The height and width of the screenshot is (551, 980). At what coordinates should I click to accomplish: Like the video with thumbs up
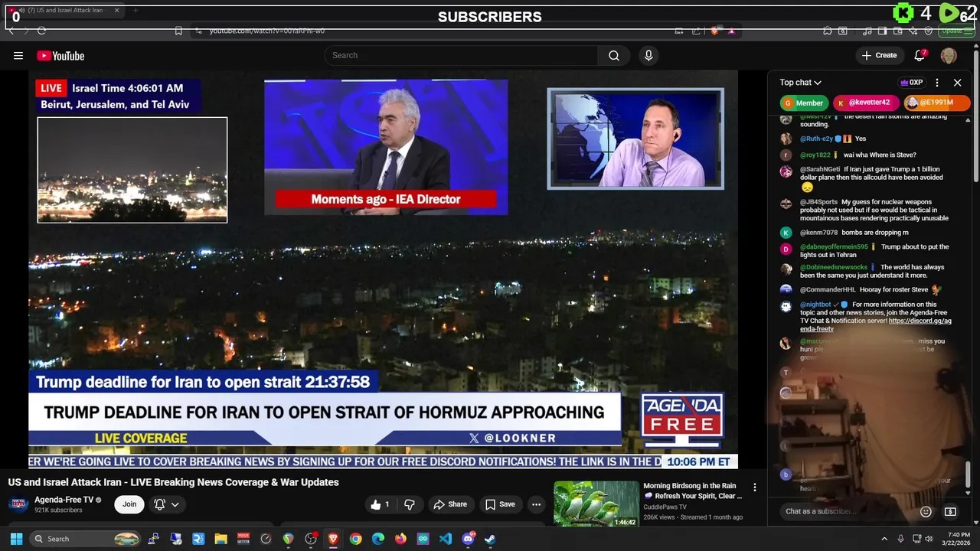pos(381,504)
